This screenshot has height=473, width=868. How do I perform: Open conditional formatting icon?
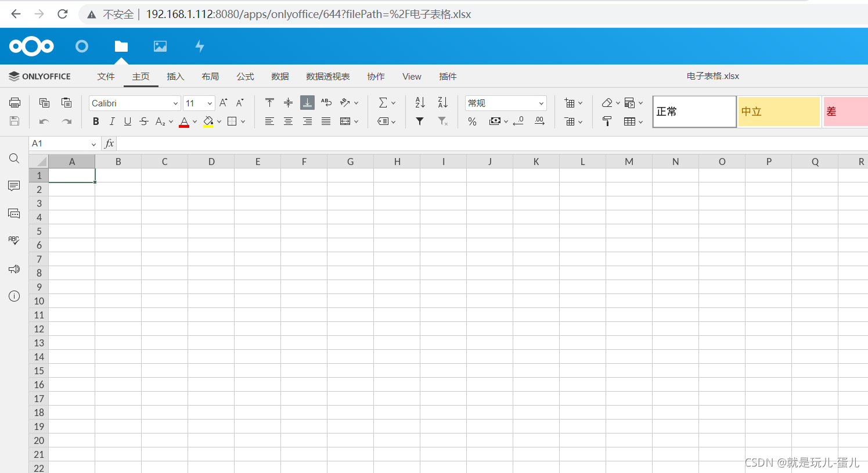[x=629, y=103]
